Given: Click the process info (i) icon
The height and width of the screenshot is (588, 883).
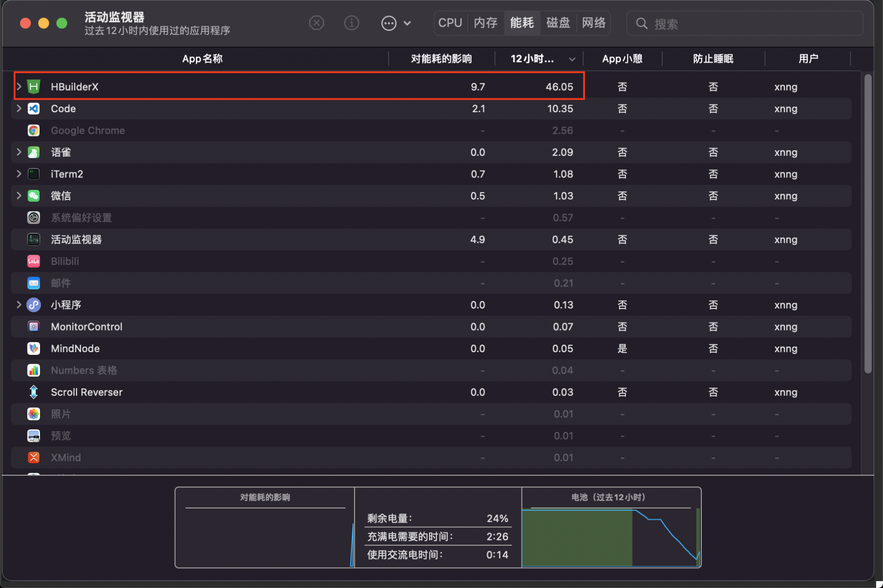Looking at the screenshot, I should tap(351, 23).
